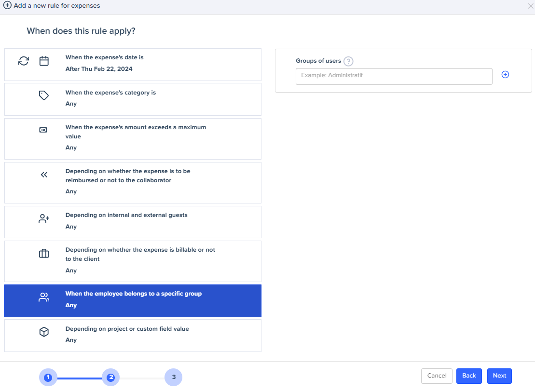
Task: Click the calendar icon for expense date
Action: pyautogui.click(x=44, y=61)
